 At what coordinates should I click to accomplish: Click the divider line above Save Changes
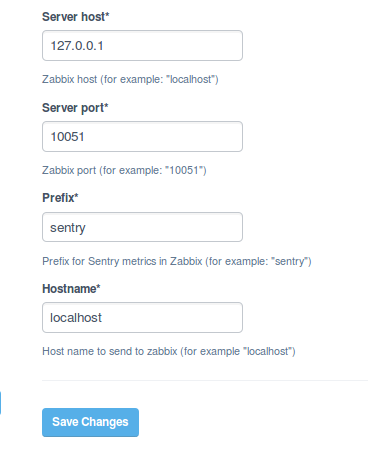205,380
